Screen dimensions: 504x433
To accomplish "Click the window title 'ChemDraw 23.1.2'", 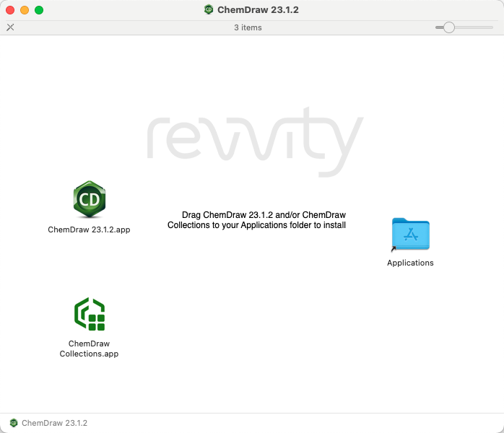I will [258, 9].
